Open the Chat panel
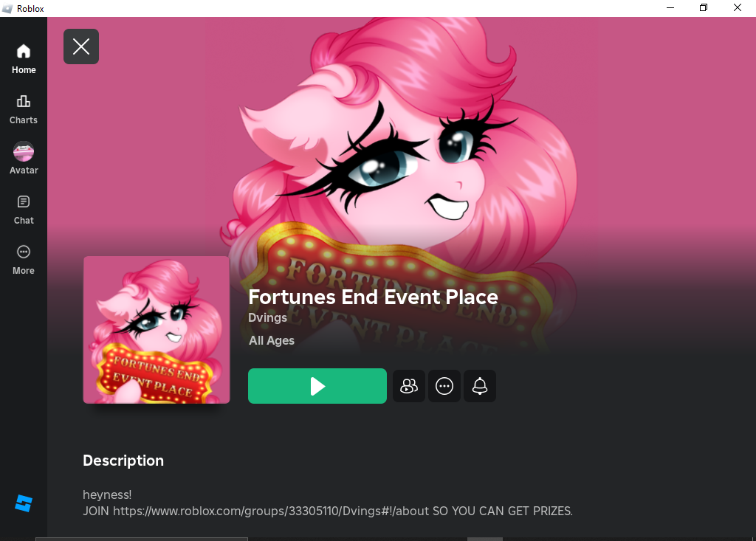Viewport: 756px width, 541px height. point(24,210)
